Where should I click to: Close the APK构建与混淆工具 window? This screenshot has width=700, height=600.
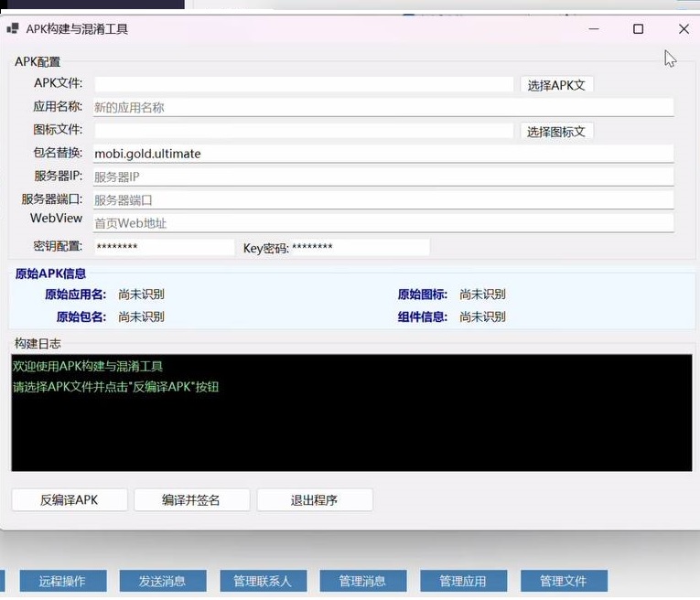pyautogui.click(x=683, y=29)
